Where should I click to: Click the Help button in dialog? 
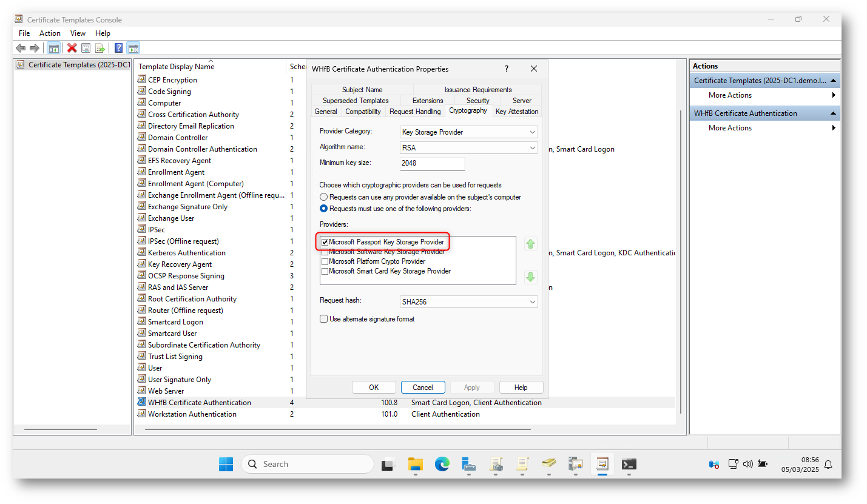tap(521, 388)
